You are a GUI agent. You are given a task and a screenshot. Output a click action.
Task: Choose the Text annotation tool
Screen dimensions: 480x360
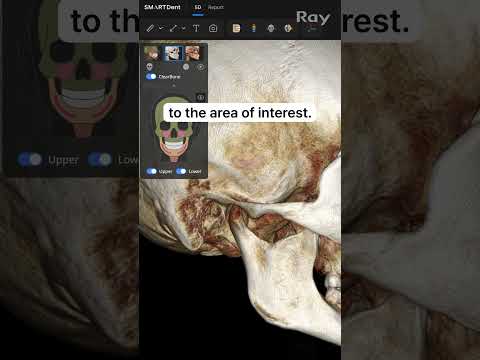click(196, 28)
